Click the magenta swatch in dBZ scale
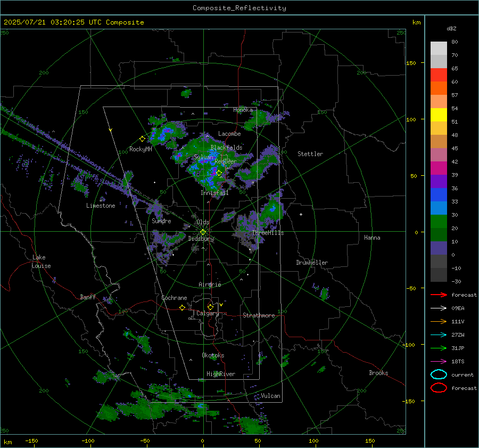This screenshot has width=479, height=448. [439, 168]
